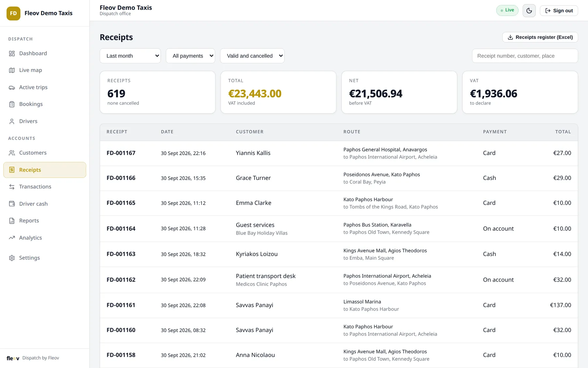Click Patient transport desk customer
588x368 pixels.
[x=266, y=280]
